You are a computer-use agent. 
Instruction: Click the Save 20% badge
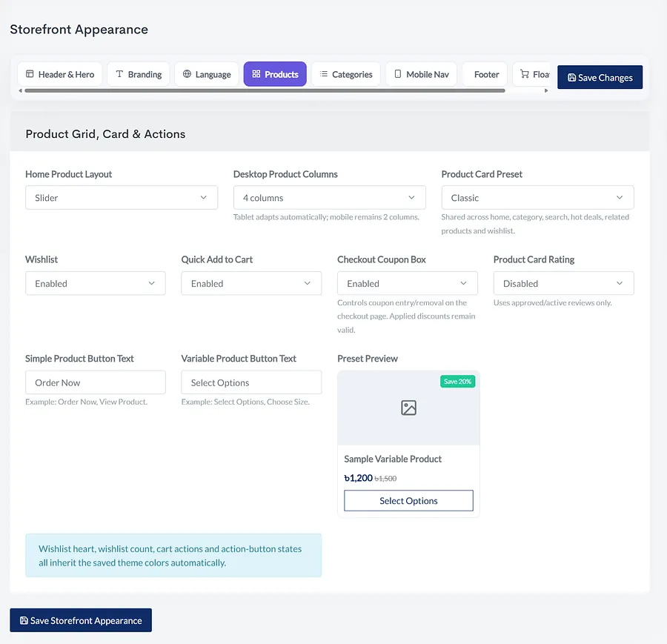point(457,382)
